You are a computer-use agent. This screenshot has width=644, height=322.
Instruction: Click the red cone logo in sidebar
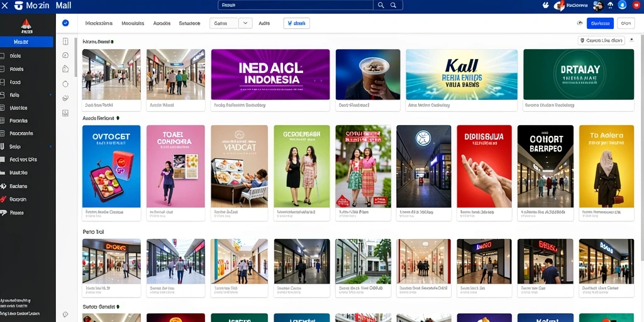[26, 25]
